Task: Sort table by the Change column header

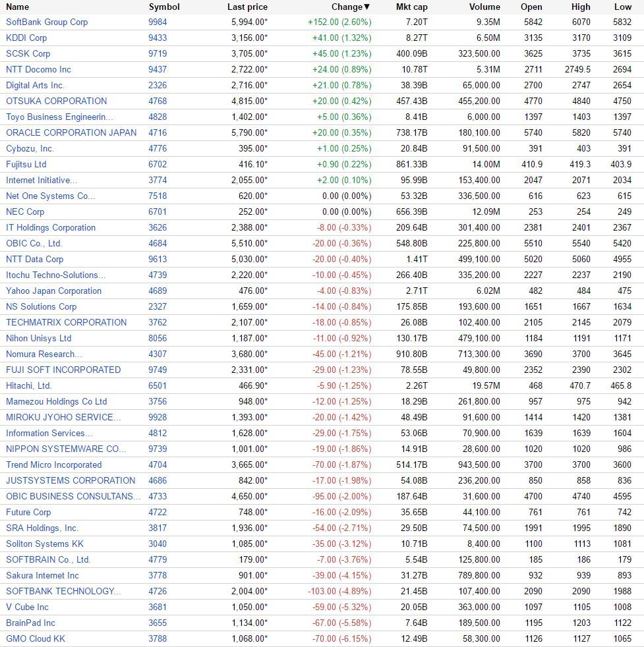Action: pyautogui.click(x=351, y=7)
